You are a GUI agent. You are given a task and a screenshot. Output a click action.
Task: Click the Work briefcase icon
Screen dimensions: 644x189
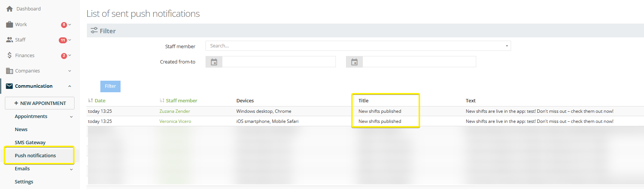9,25
